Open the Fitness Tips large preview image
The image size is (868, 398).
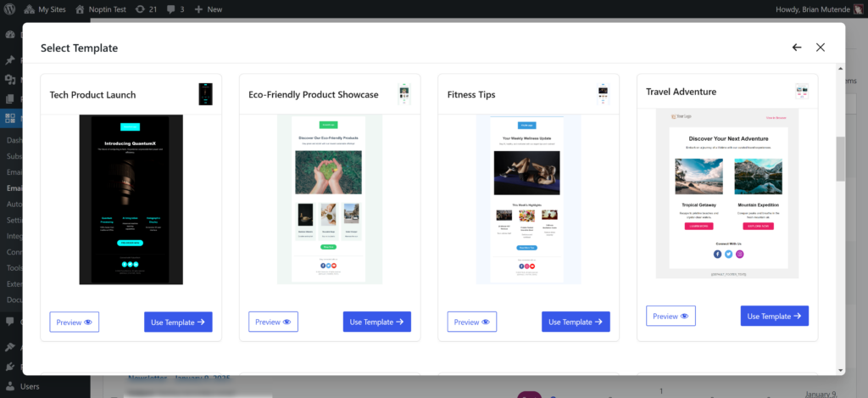coord(528,199)
